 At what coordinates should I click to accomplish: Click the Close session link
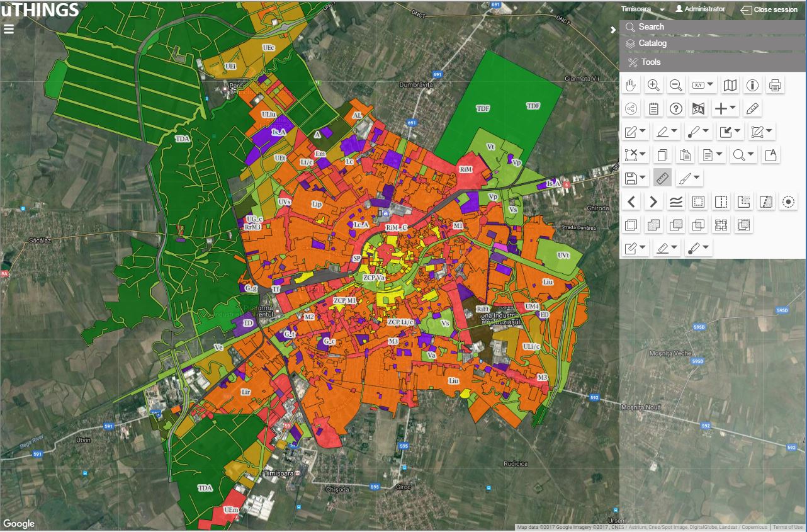(769, 9)
